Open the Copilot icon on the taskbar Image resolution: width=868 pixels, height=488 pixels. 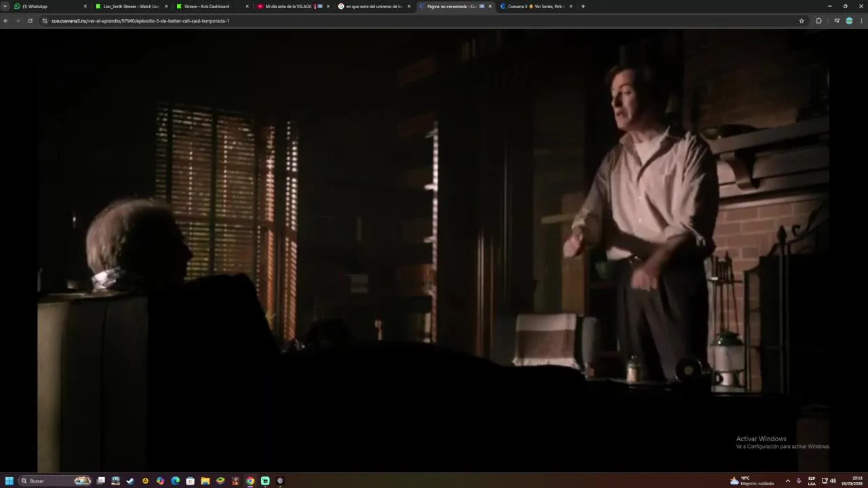[160, 481]
